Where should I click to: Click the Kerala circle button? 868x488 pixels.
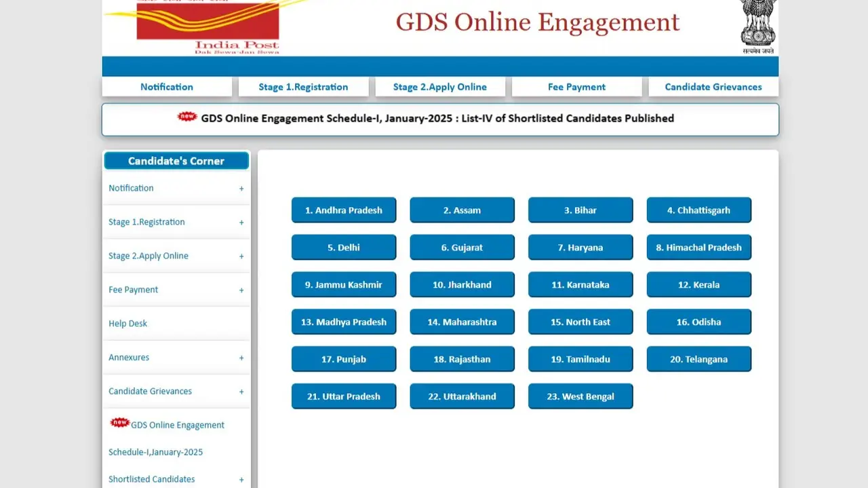coord(698,284)
